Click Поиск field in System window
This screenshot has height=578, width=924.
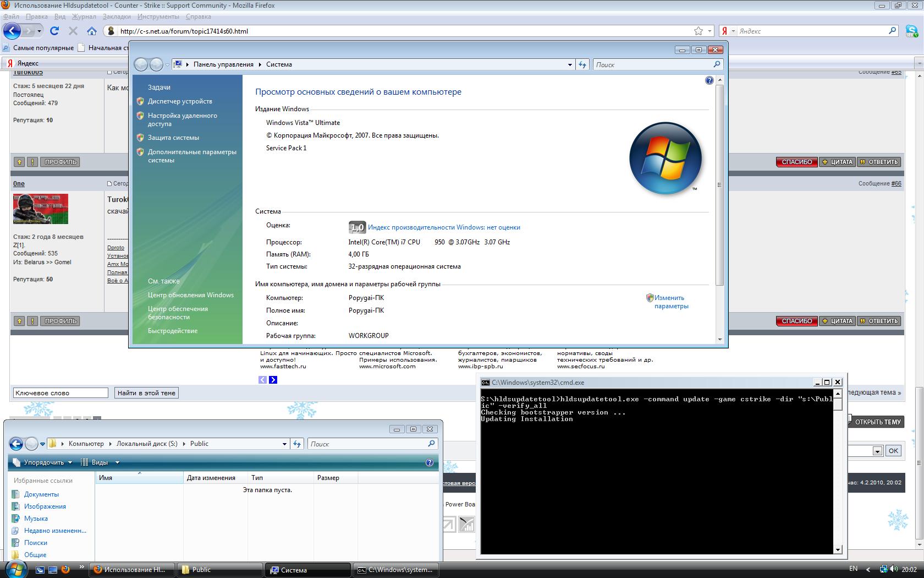pyautogui.click(x=653, y=64)
